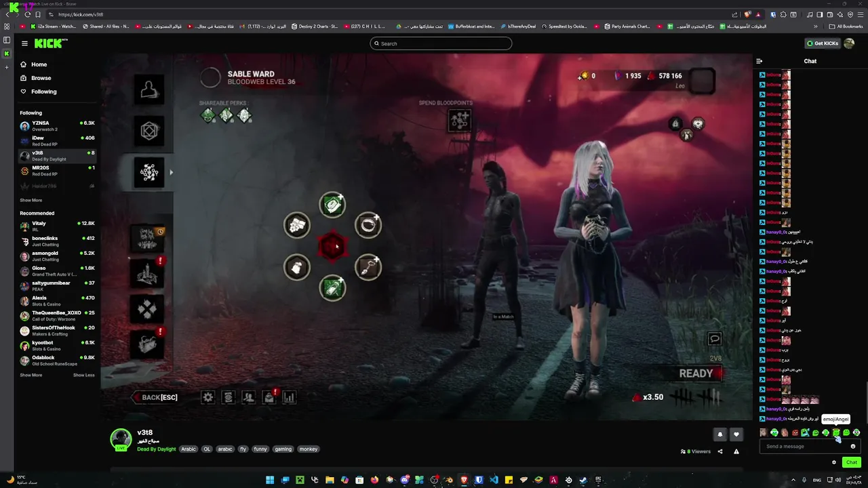Select the lower-left bloodweb node

tap(297, 267)
